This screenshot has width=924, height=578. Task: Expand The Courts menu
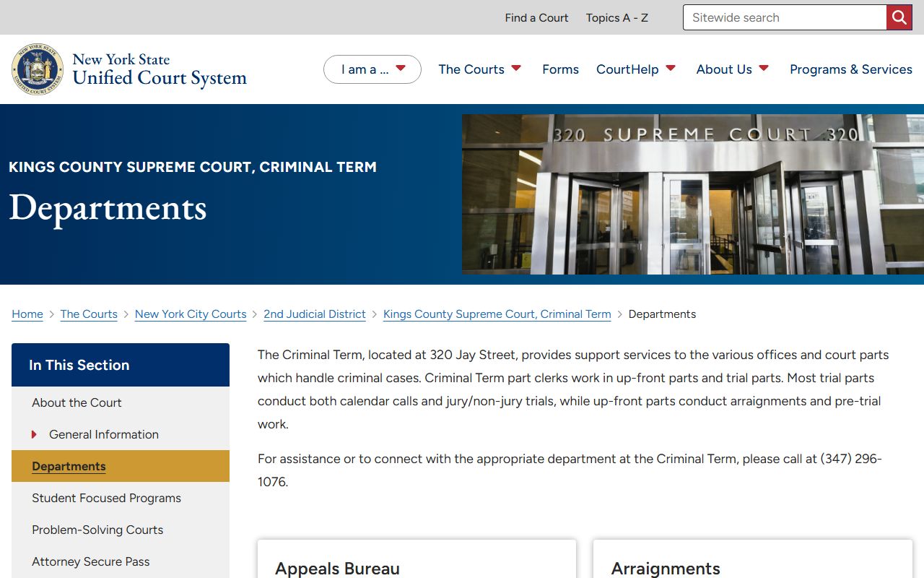[x=479, y=69]
